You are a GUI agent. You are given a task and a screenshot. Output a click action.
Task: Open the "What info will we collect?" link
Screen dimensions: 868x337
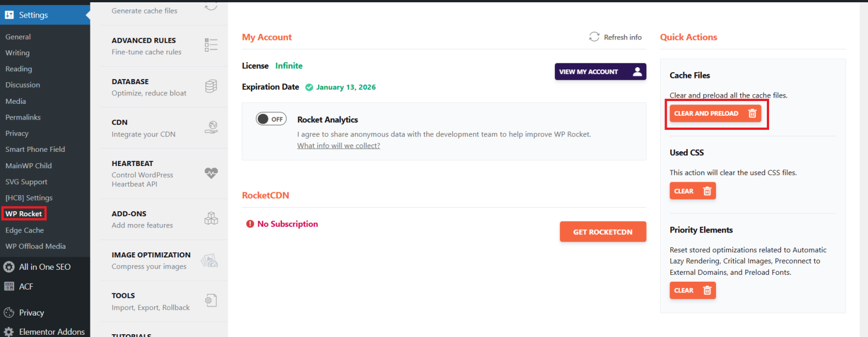coord(338,146)
